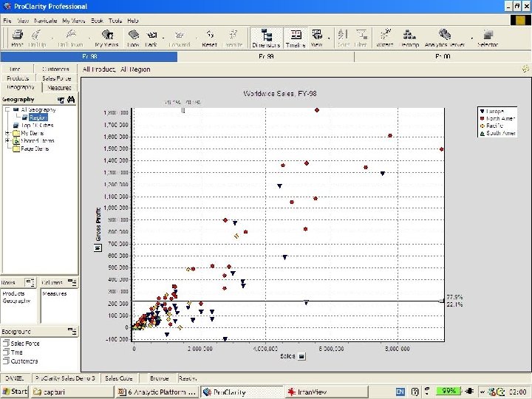This screenshot has width=532, height=399.
Task: Select Time in the Background list
Action: coord(16,352)
